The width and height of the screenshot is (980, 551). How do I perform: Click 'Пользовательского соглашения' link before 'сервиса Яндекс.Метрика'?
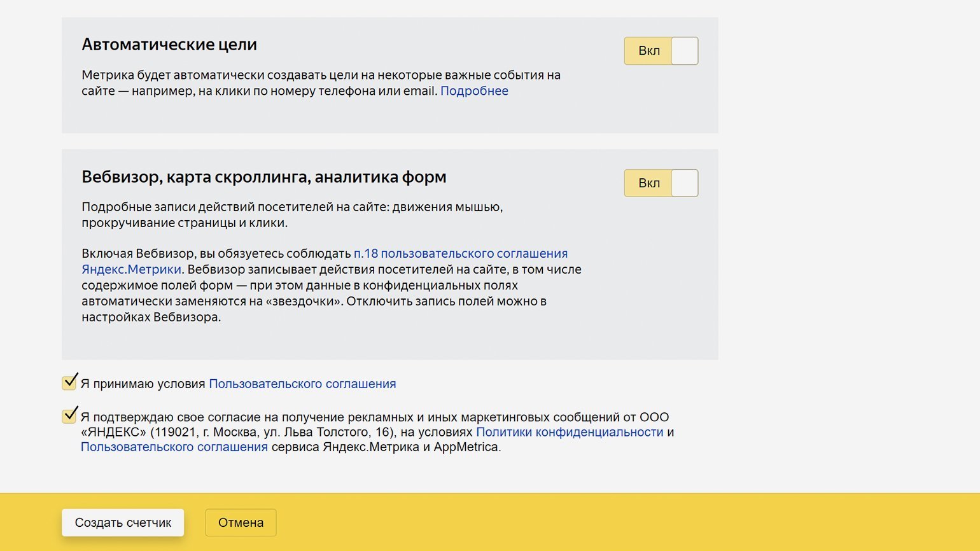click(x=174, y=447)
